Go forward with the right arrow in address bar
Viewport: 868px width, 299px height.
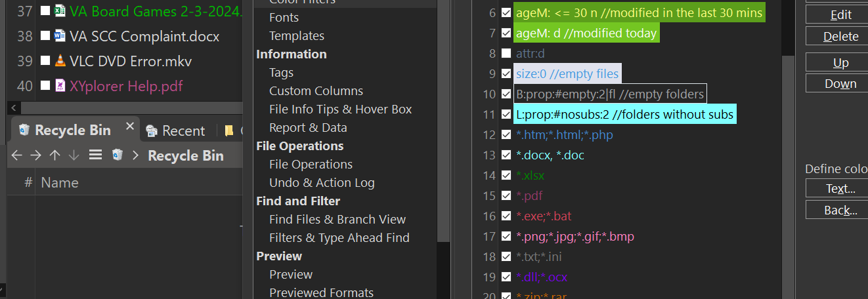pyautogui.click(x=36, y=155)
